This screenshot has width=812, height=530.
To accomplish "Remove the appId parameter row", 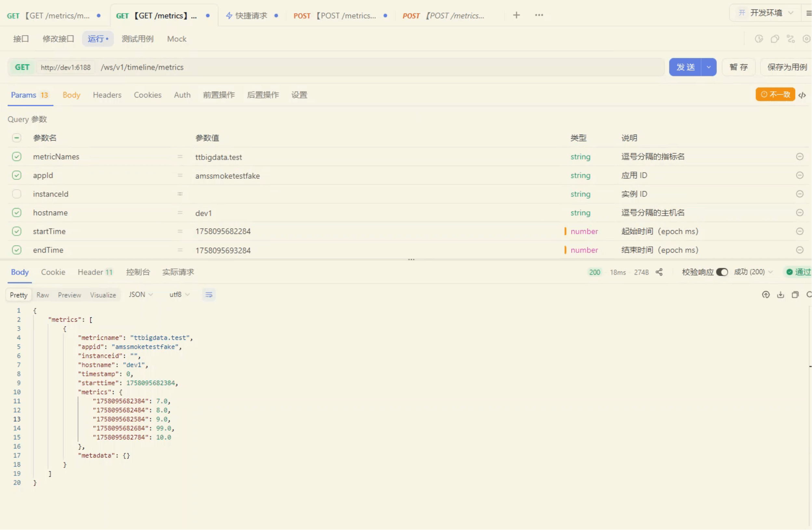I will 799,175.
